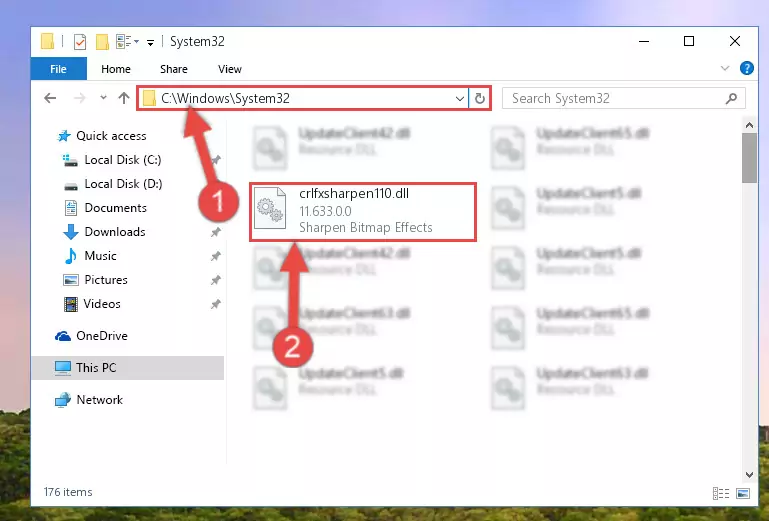
Task: Click the pin icon next to Videos
Action: click(215, 304)
